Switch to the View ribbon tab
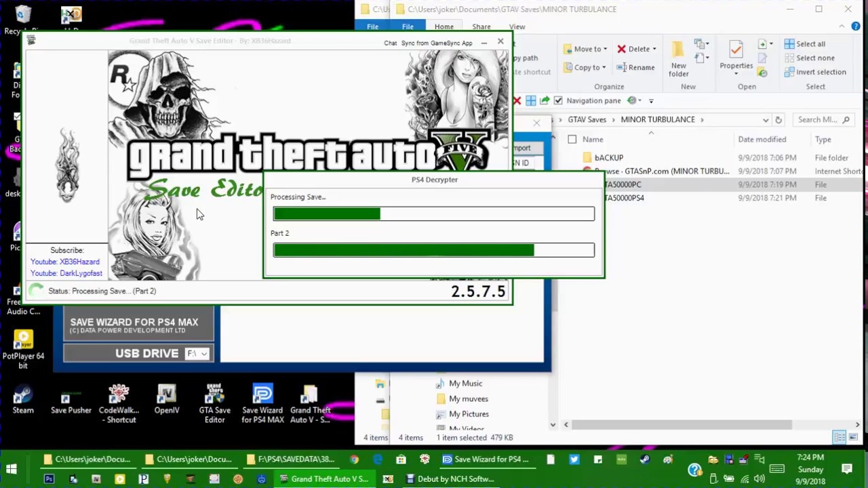 [517, 26]
